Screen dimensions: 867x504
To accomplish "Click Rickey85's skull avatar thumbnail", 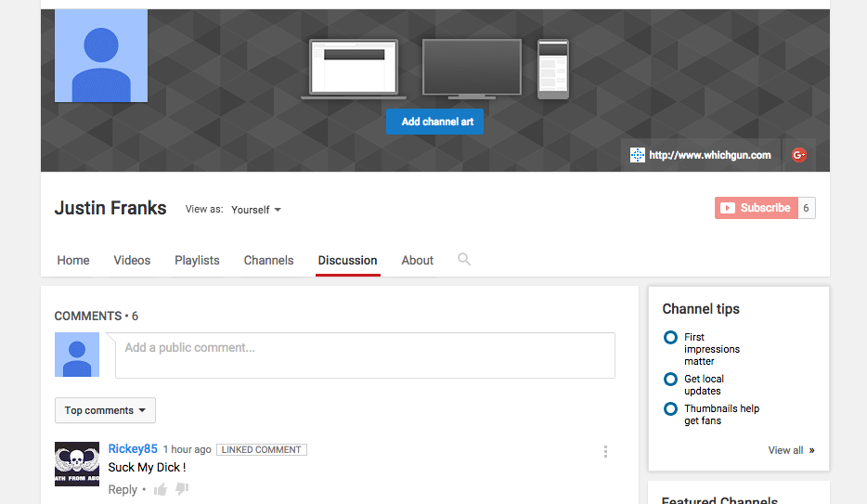I will (77, 463).
